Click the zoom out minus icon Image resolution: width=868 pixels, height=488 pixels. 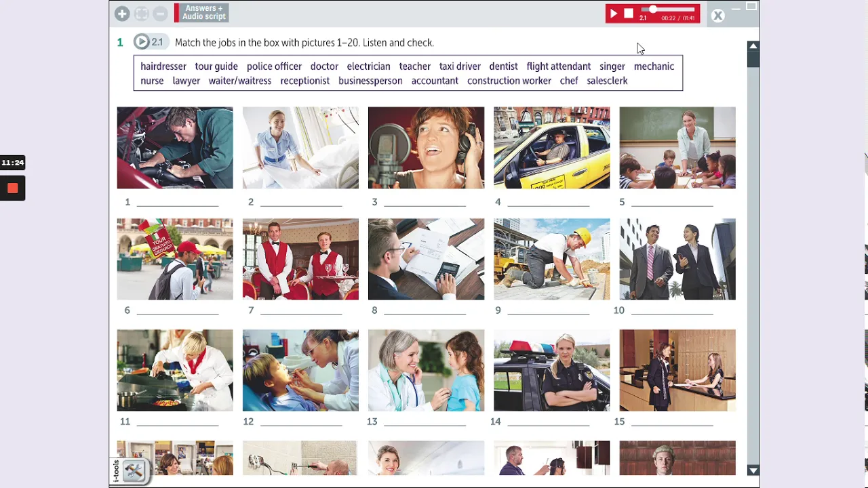tap(160, 14)
